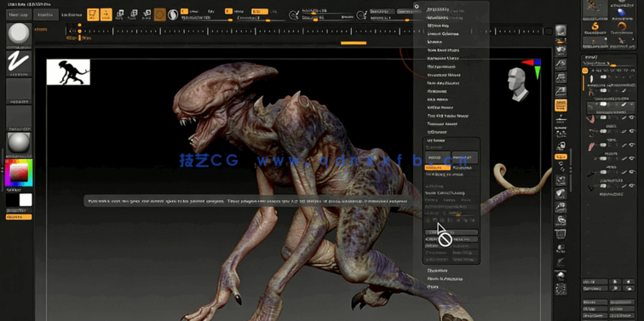644x321 pixels.
Task: Toggle the Polygroups option in UV Master
Action: pos(465,168)
